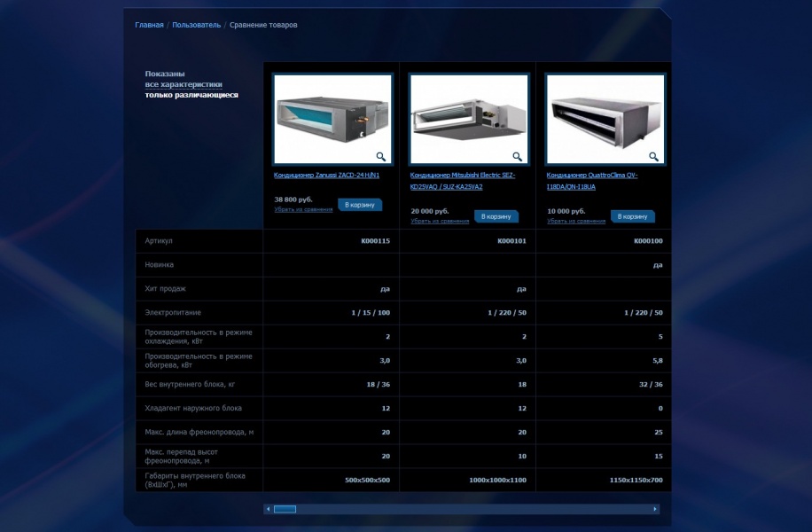This screenshot has width=812, height=532.
Task: Click Макс. длина фреонопровода label
Action: click(x=199, y=432)
